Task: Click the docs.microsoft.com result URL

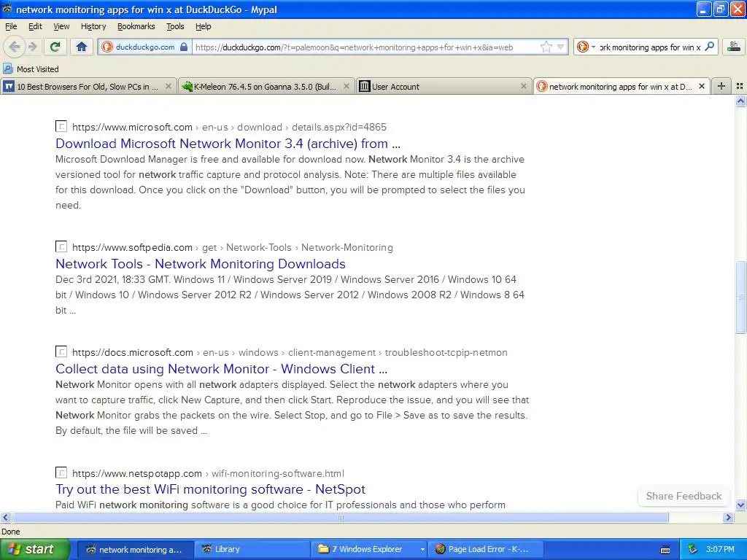Action: (x=290, y=353)
